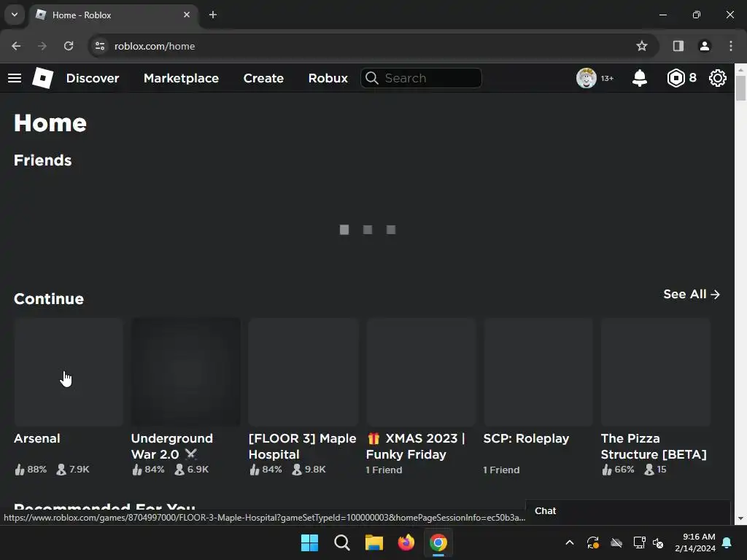Open the Funky Friday game thumbnail
The height and width of the screenshot is (560, 747).
point(421,372)
